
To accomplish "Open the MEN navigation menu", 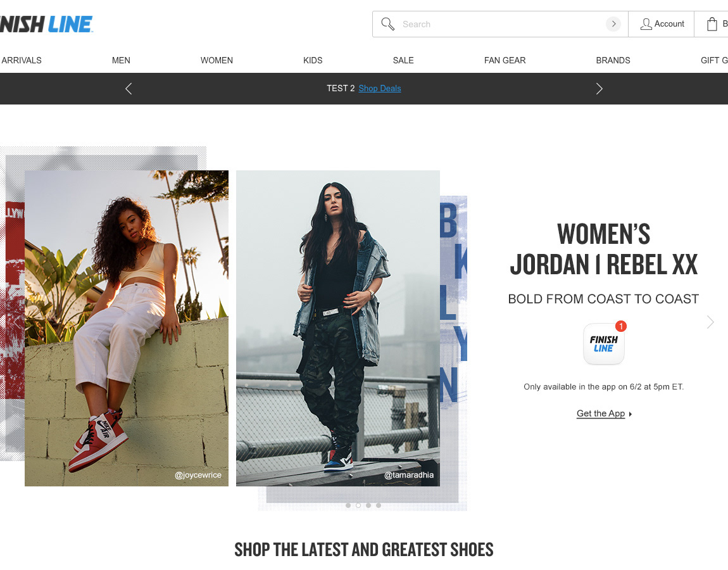I will tap(121, 60).
